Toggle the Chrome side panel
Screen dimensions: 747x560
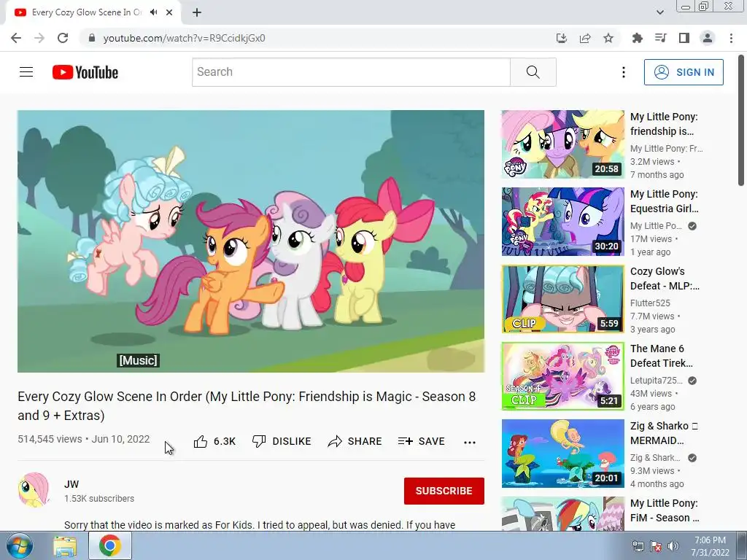(x=684, y=38)
